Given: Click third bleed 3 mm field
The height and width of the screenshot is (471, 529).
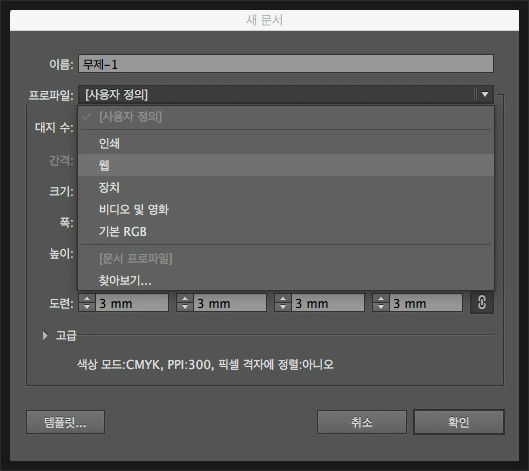Looking at the screenshot, I should pyautogui.click(x=328, y=303).
